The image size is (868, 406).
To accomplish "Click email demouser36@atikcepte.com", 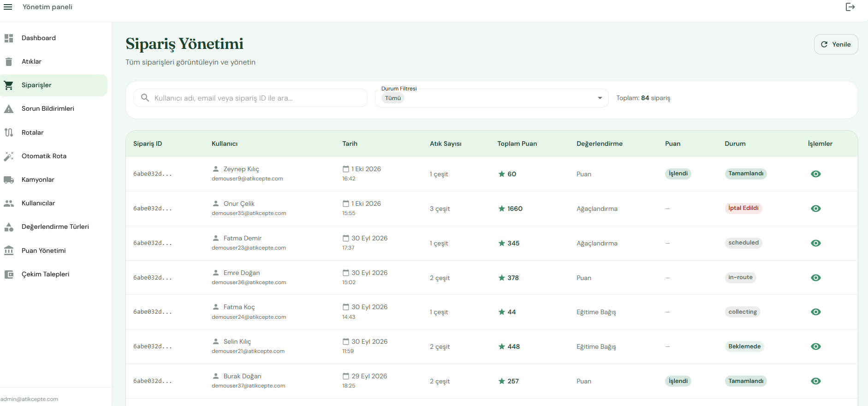I will click(249, 282).
